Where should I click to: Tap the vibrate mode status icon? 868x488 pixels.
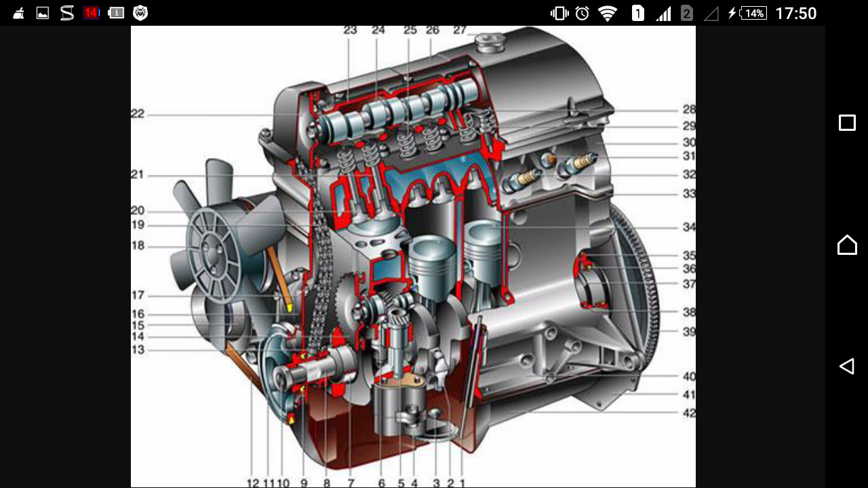click(559, 14)
